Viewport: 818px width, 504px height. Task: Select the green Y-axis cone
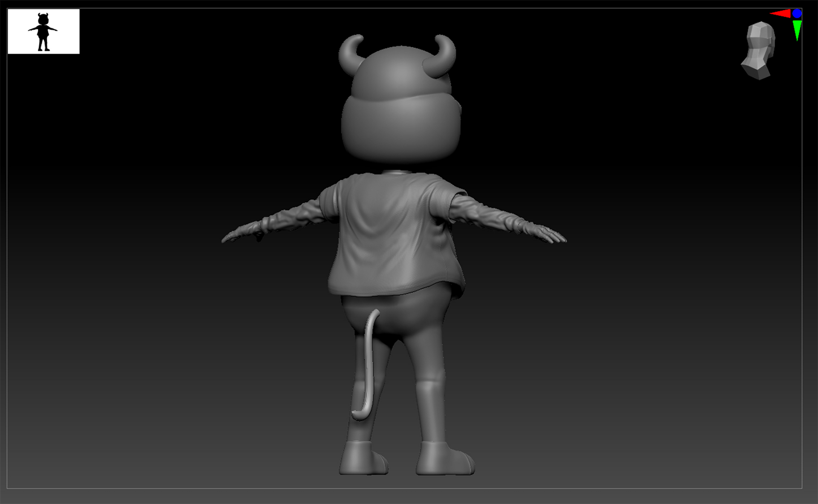point(797,30)
